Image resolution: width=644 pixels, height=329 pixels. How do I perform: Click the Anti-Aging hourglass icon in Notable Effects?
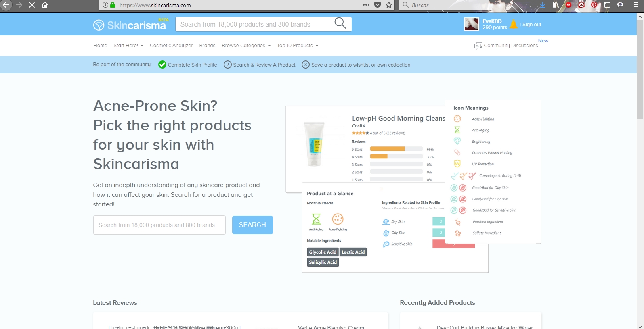[316, 219]
